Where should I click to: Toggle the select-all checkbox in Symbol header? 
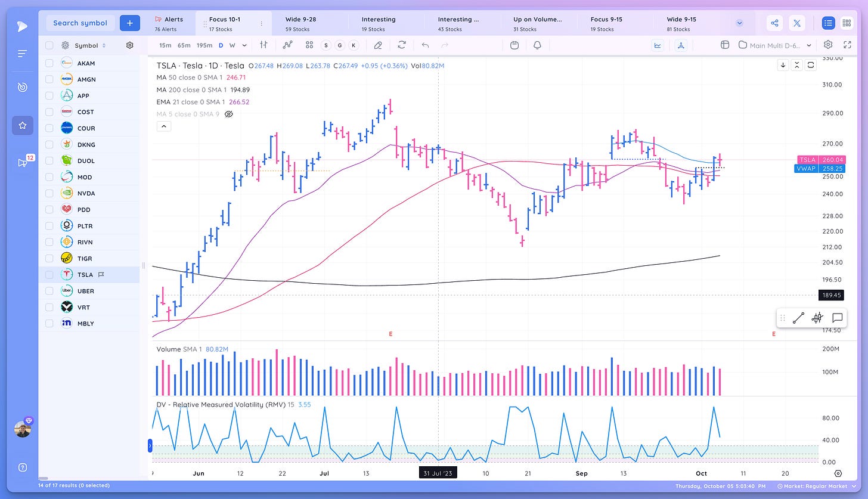pyautogui.click(x=49, y=45)
